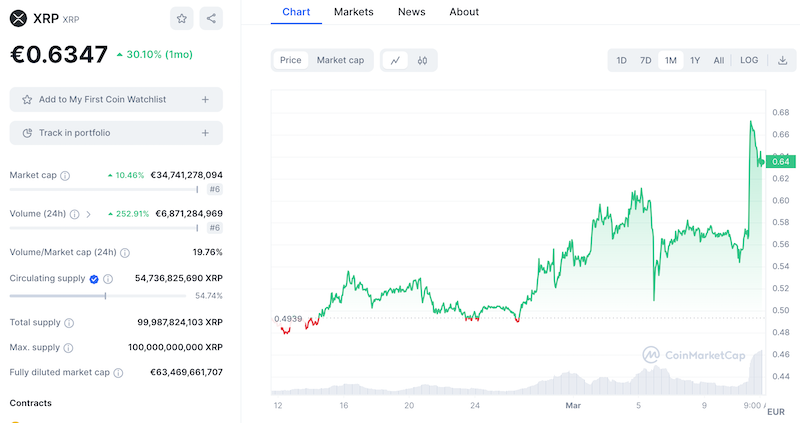The height and width of the screenshot is (423, 800).
Task: Show info tooltip for Total supply
Action: 69,323
